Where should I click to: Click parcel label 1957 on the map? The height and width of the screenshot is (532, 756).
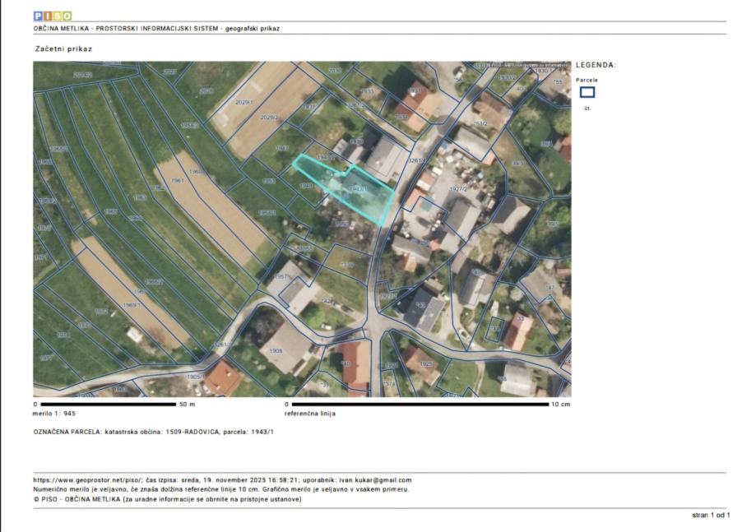281,276
